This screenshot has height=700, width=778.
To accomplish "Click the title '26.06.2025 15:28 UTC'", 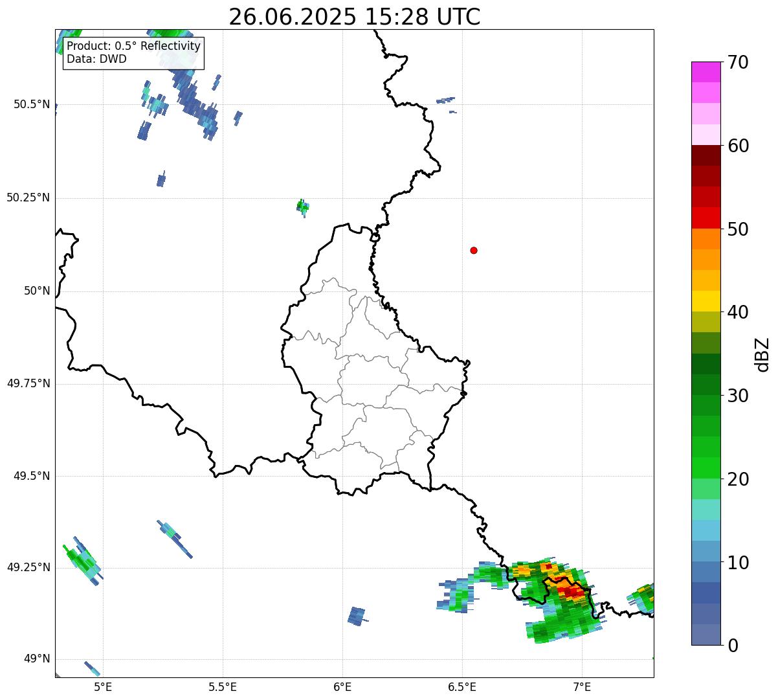I will [355, 17].
